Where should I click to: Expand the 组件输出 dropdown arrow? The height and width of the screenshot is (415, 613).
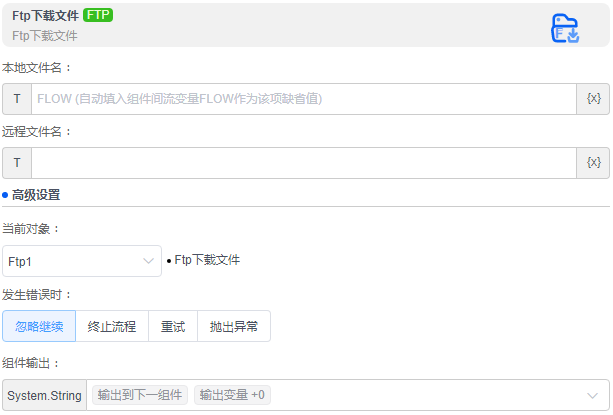[x=592, y=395]
